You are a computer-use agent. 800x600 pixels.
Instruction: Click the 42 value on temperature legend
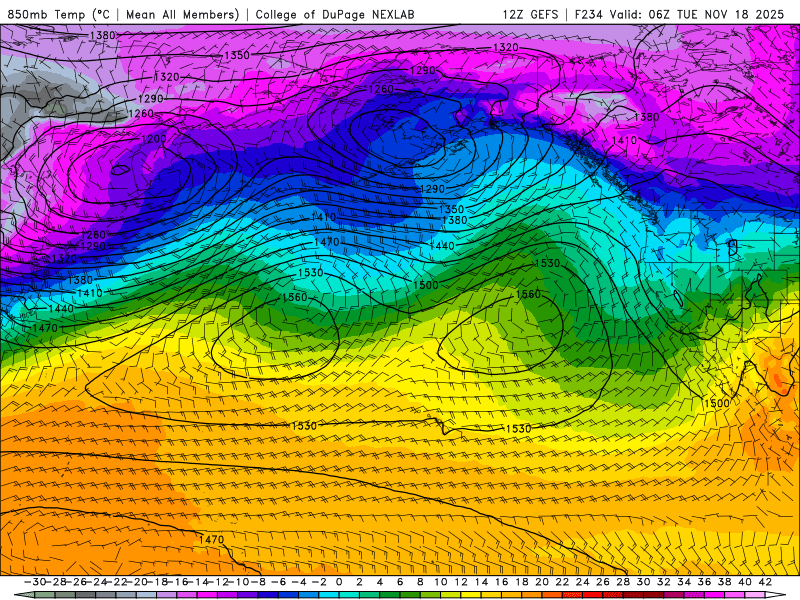[x=765, y=582]
